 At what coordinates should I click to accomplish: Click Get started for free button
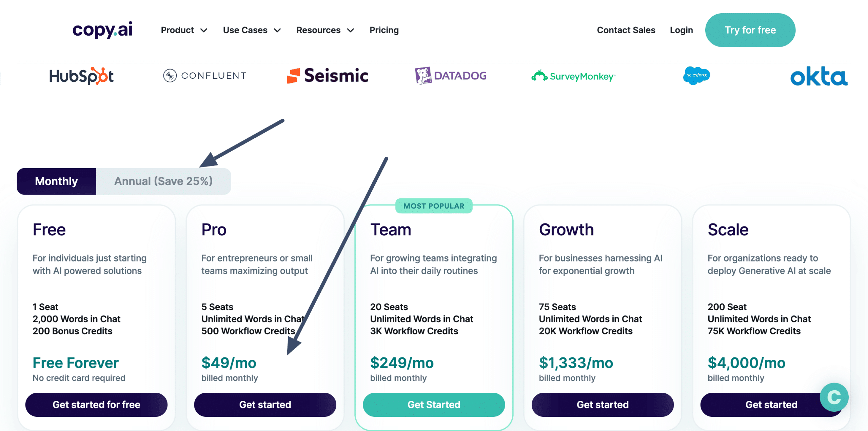coord(96,405)
